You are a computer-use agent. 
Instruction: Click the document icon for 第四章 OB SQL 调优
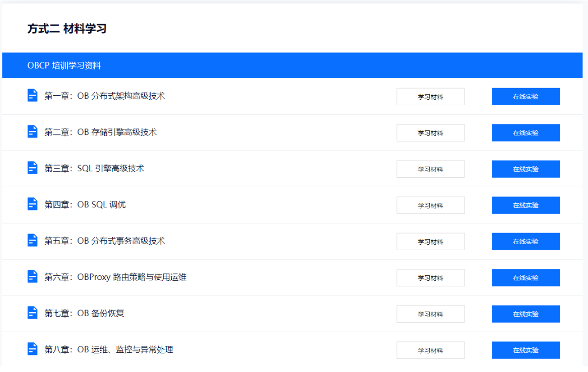click(32, 205)
